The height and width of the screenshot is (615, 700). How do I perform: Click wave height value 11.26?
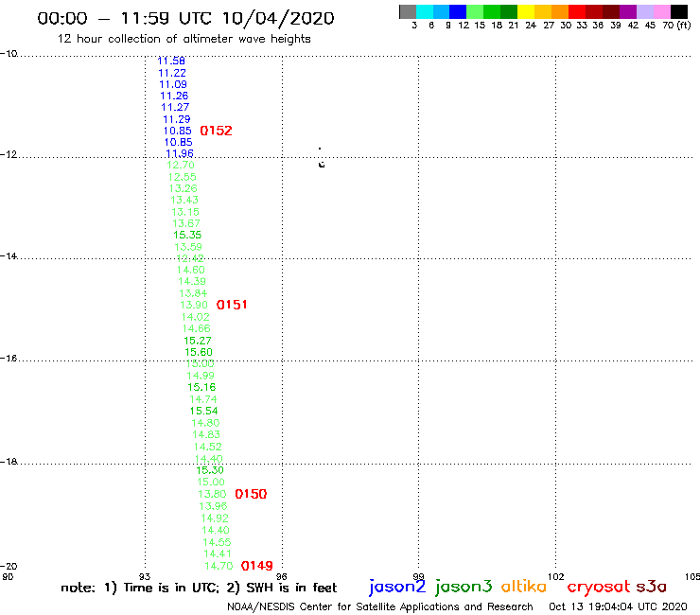174,96
